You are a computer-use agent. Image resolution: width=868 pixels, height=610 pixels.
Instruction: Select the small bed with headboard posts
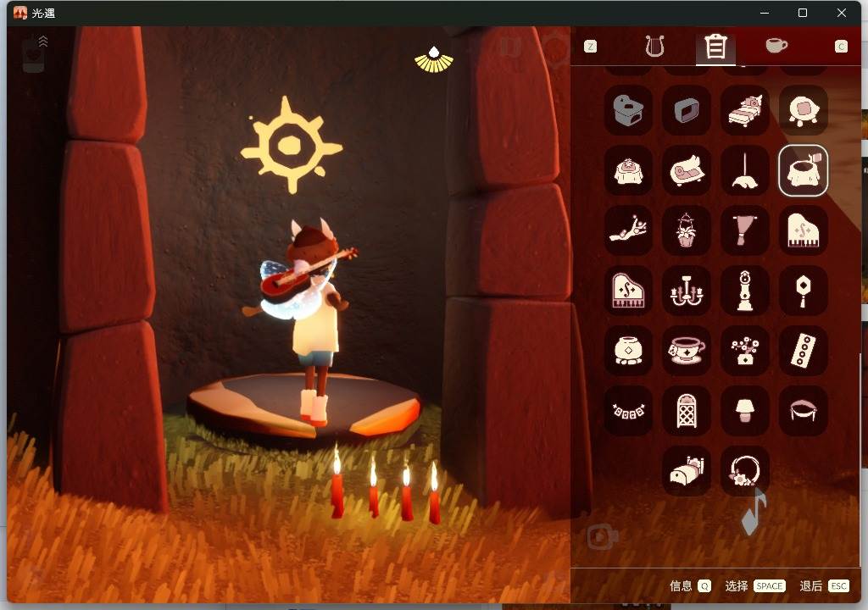coord(687,471)
